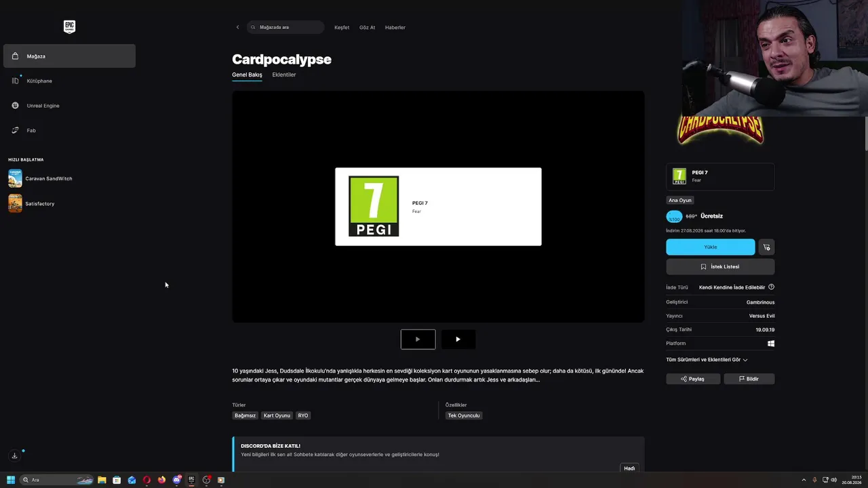Filter by RYO genre tag
Viewport: 868px width, 488px height.
coord(302,415)
